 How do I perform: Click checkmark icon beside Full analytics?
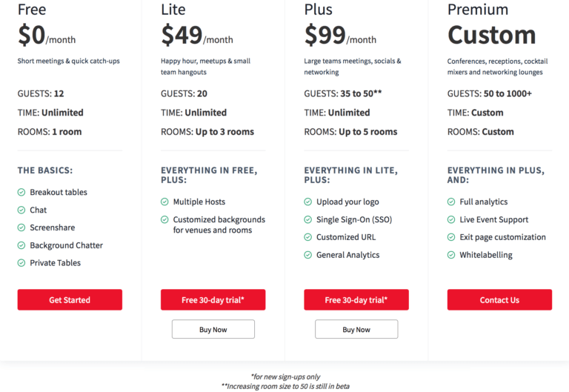click(x=451, y=202)
